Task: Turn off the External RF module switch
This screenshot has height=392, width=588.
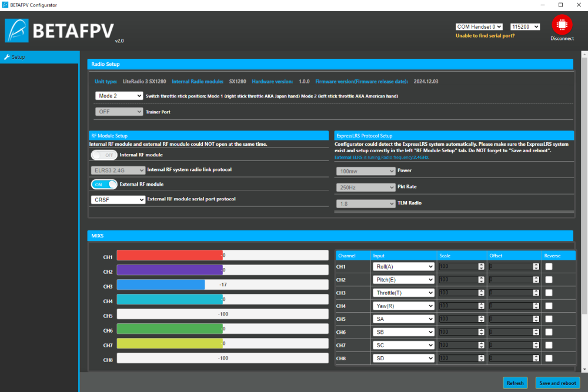Action: [104, 185]
